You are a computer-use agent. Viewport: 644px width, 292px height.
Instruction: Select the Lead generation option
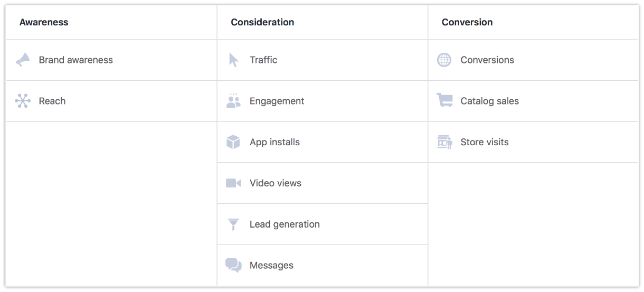coord(285,224)
